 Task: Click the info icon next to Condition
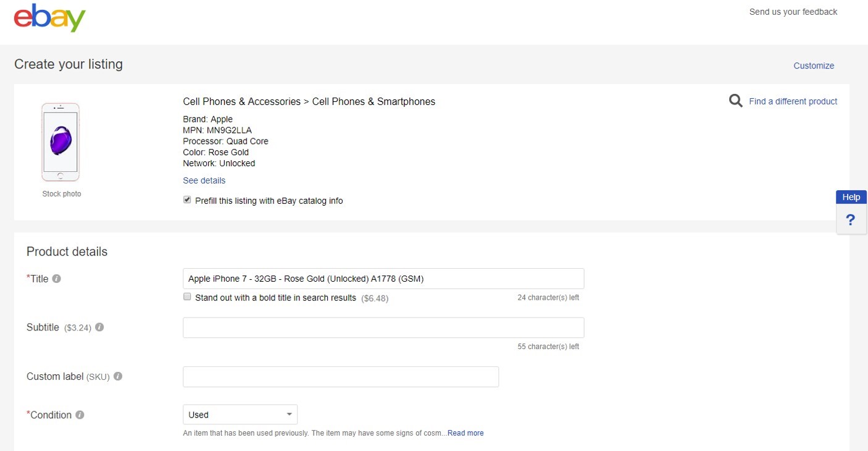pos(80,415)
